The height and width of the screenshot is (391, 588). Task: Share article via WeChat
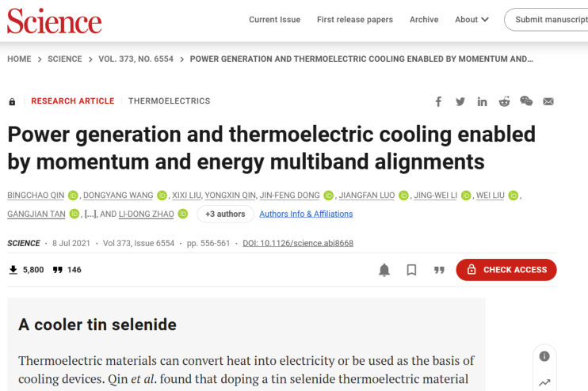(x=526, y=101)
